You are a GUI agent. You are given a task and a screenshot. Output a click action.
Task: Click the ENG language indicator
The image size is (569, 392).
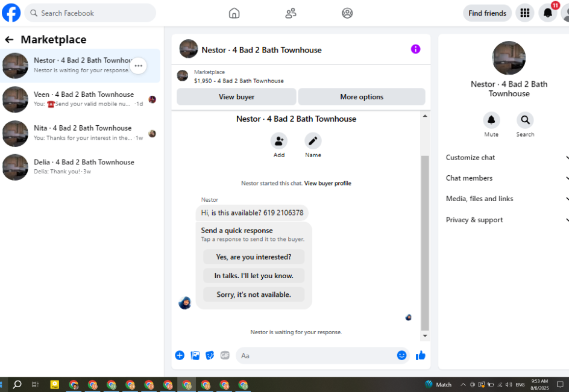point(520,385)
